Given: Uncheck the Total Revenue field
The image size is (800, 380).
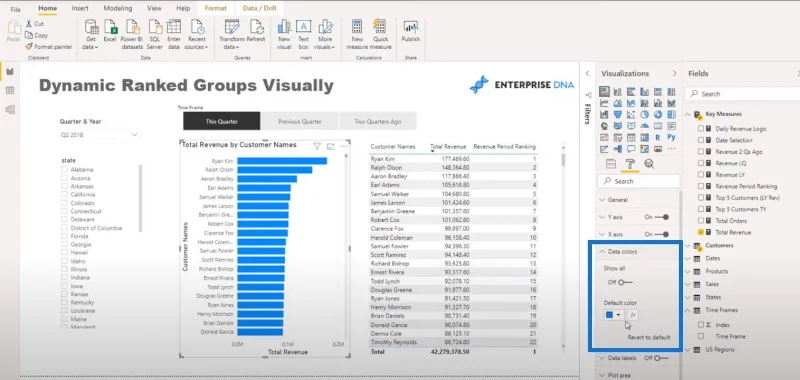Looking at the screenshot, I should (701, 232).
